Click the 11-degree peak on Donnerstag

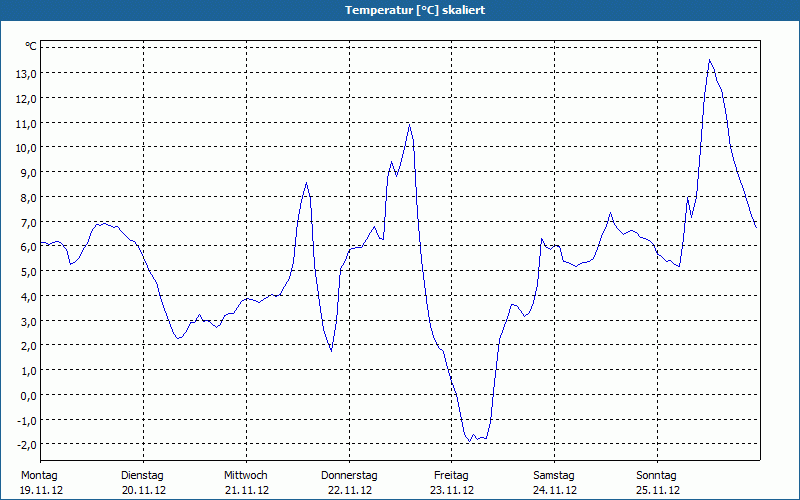pos(409,124)
